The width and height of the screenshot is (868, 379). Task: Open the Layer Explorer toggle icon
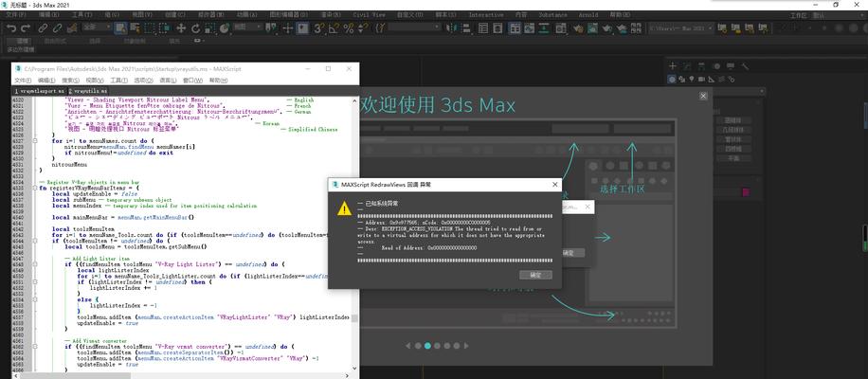click(x=498, y=27)
